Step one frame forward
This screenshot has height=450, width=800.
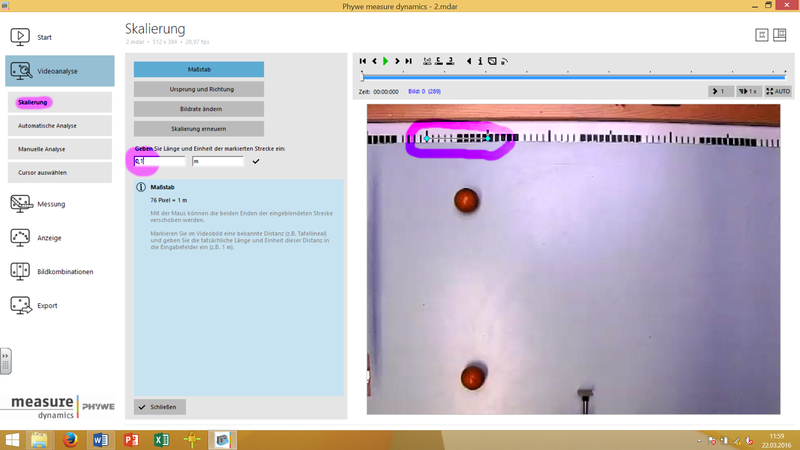coord(397,61)
